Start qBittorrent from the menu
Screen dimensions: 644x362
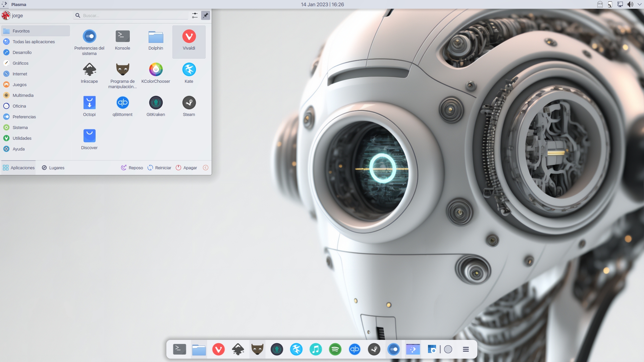tap(122, 105)
